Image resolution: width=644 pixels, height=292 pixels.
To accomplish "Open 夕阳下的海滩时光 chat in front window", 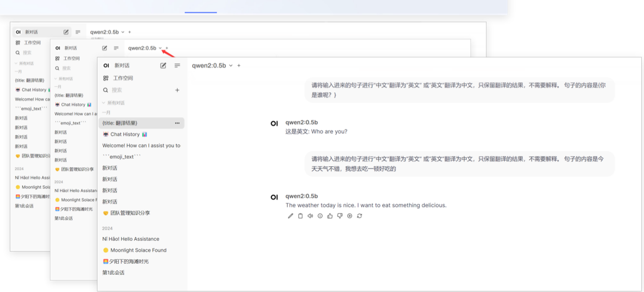I will click(x=142, y=261).
